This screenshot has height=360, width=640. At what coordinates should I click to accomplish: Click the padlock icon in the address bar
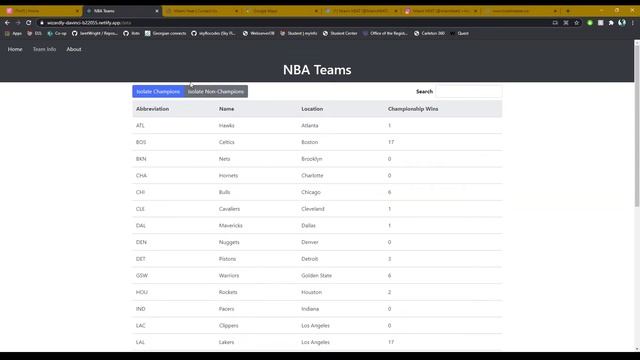[42, 23]
